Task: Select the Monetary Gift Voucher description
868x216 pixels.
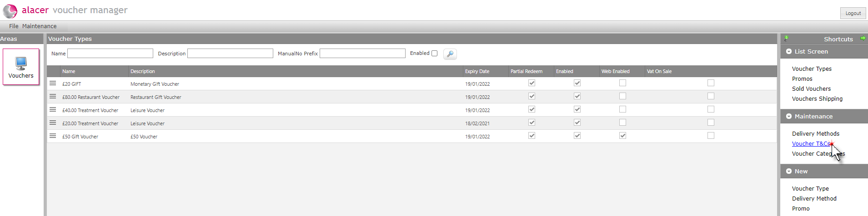Action: coord(155,84)
